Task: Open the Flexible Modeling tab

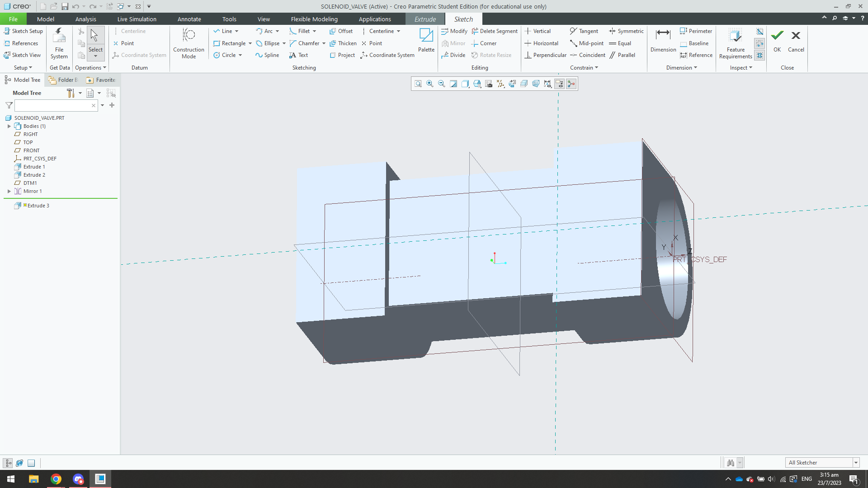Action: point(314,19)
